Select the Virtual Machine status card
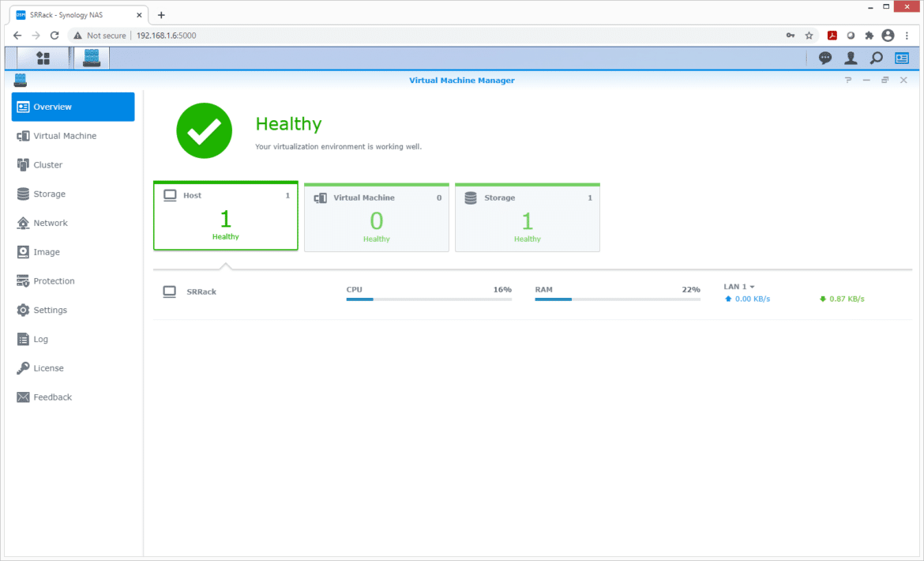This screenshot has height=561, width=924. (x=377, y=217)
